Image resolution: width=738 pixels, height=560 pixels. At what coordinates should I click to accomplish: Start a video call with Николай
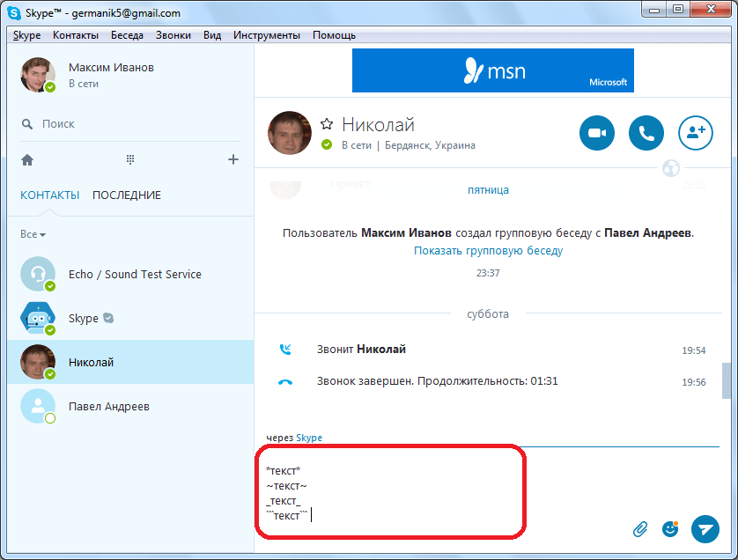point(597,133)
